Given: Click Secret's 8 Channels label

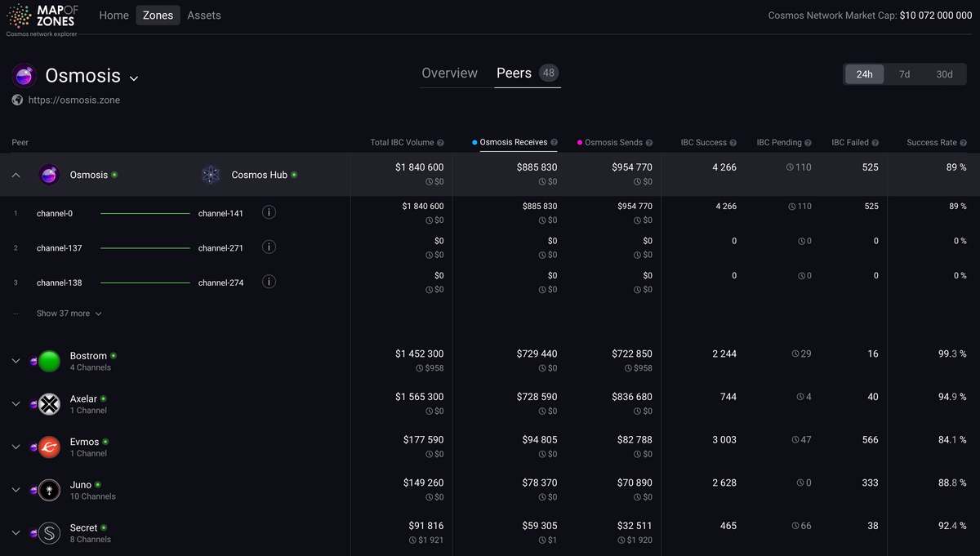Looking at the screenshot, I should click(x=91, y=540).
